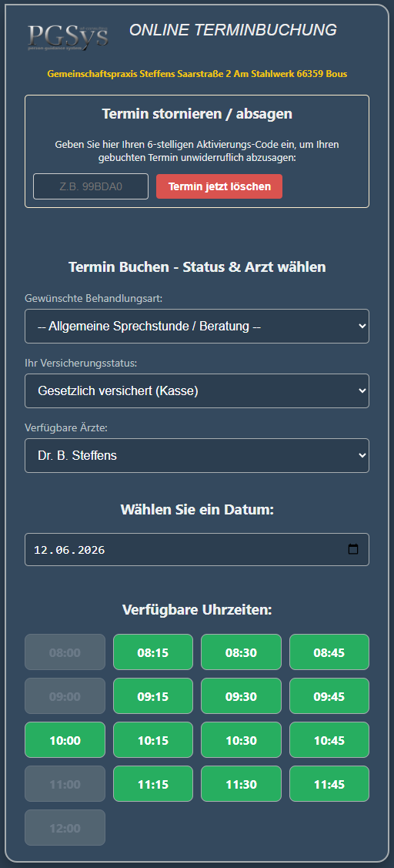Select the 11:30 time slot
This screenshot has width=394, height=868.
point(242,784)
